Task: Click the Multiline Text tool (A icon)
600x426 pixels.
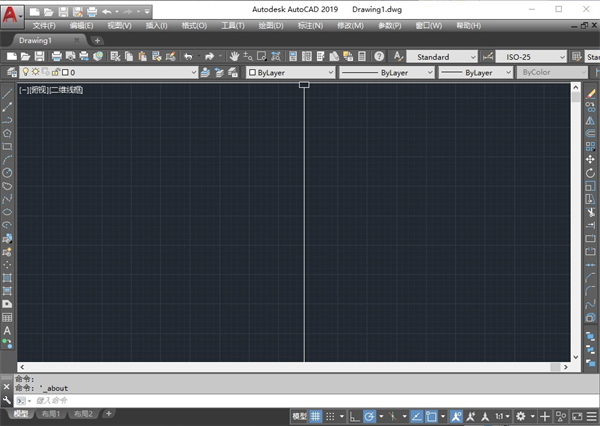Action: [x=8, y=330]
